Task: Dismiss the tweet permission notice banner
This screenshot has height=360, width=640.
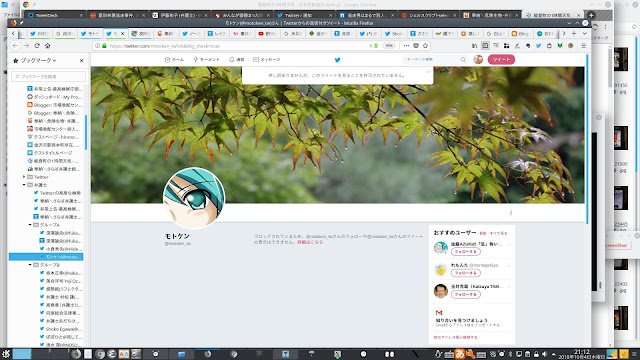Action: 428,72
